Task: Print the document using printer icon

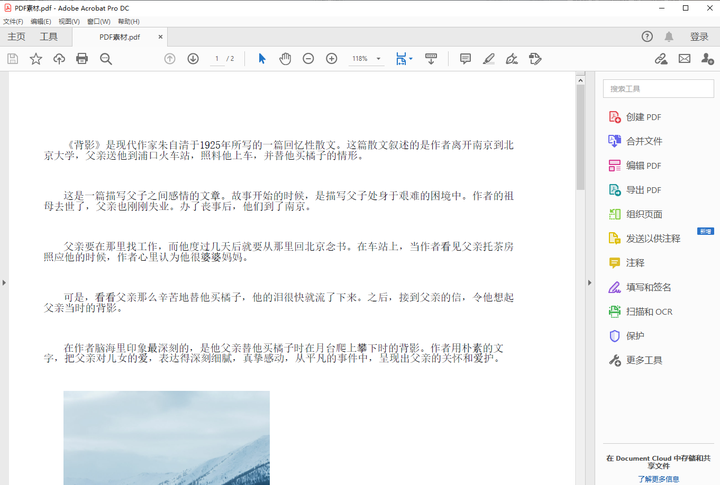Action: coord(82,59)
